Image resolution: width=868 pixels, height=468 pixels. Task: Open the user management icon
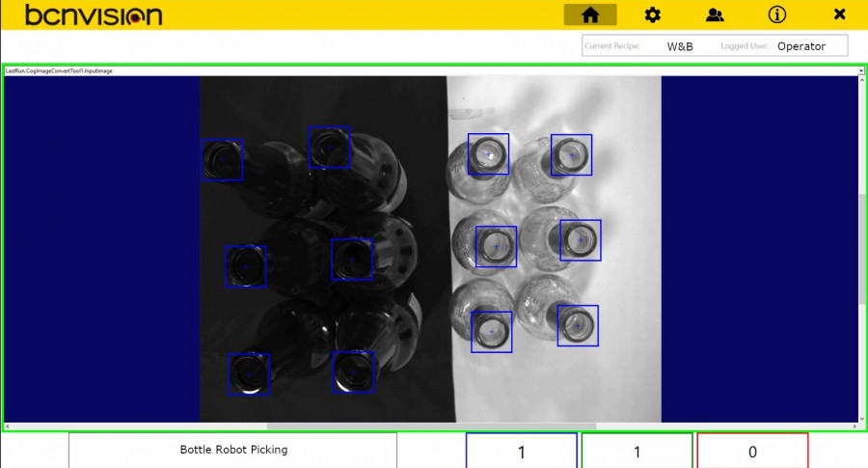(x=715, y=14)
